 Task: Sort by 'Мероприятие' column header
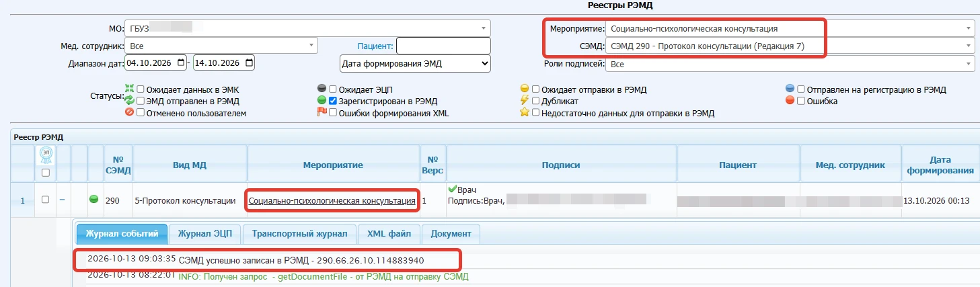coord(333,165)
